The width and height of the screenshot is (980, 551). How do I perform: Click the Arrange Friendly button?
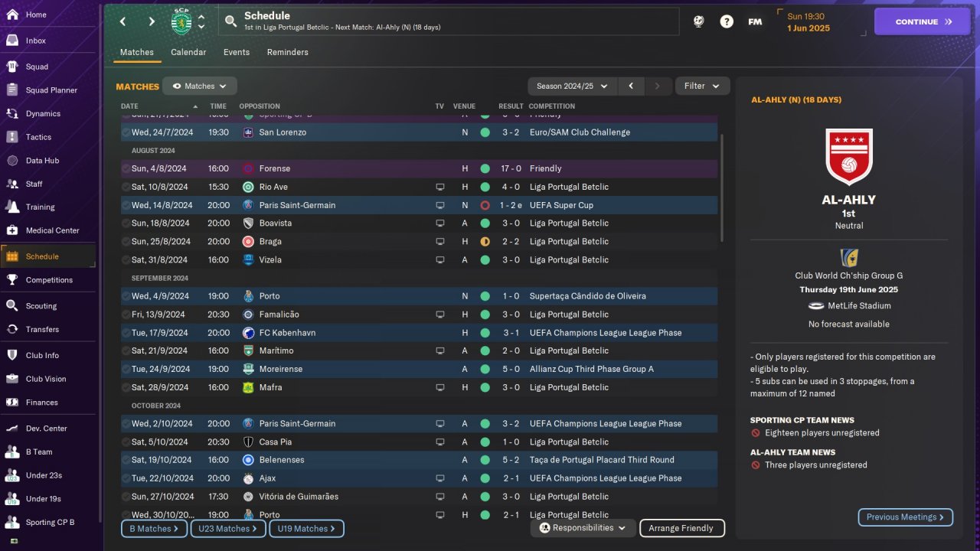[681, 528]
